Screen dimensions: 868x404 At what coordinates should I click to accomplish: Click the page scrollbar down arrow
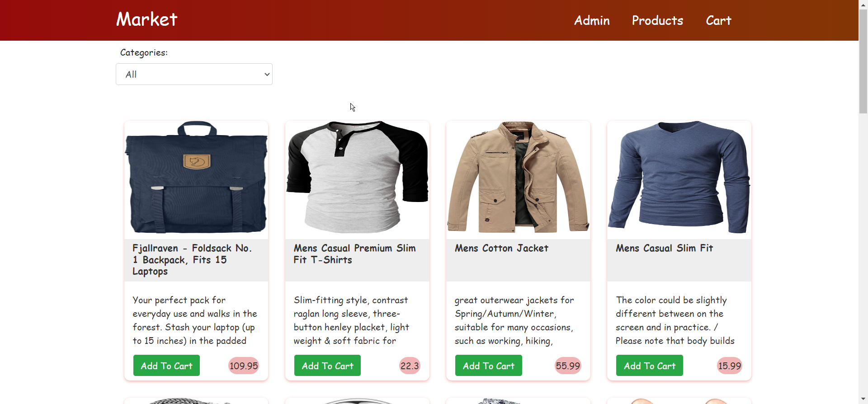pyautogui.click(x=863, y=399)
